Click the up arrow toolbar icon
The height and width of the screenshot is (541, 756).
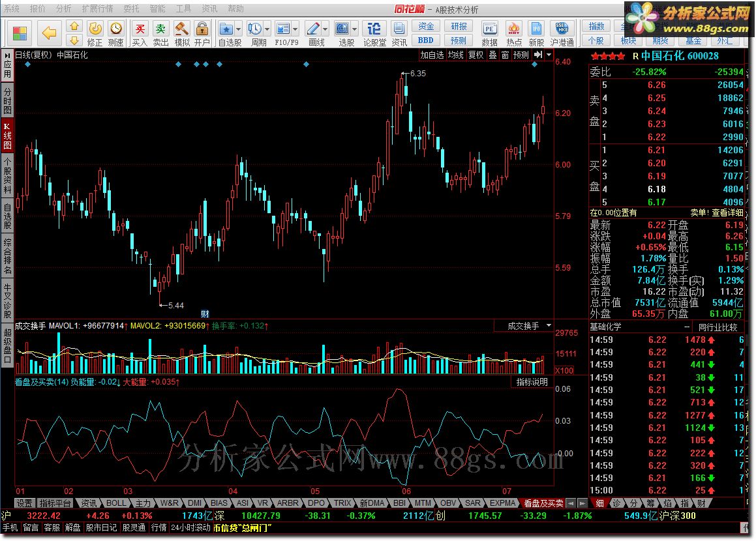tap(74, 26)
